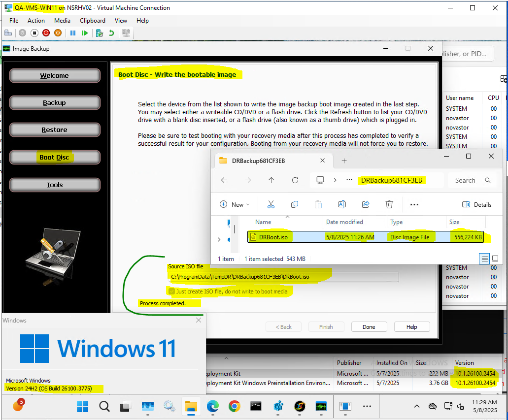Open the File menu
The image size is (508, 420).
coord(14,21)
